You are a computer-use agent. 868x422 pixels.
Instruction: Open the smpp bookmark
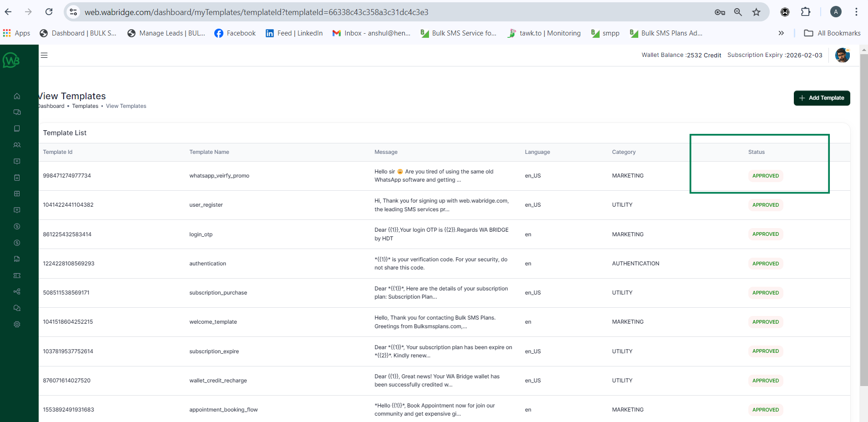pos(605,33)
